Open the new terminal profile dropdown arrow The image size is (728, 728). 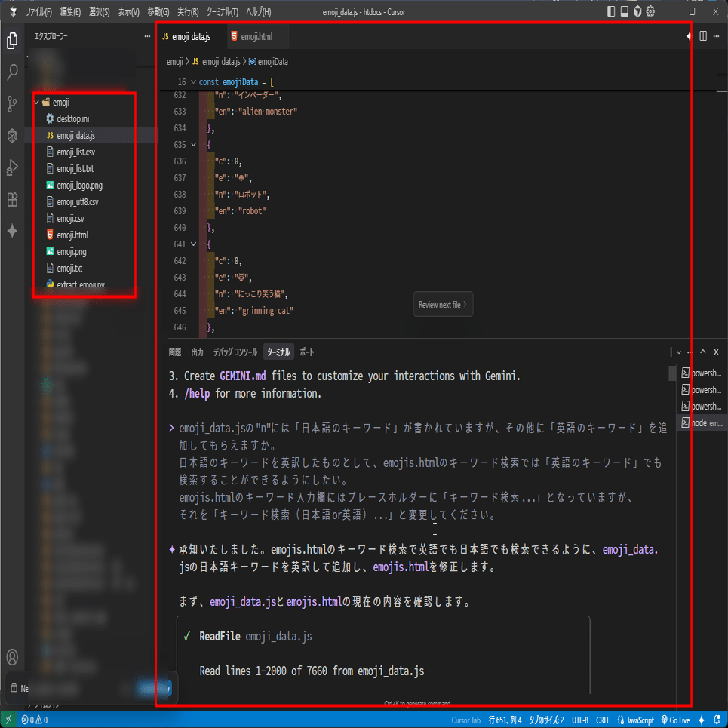click(x=679, y=352)
